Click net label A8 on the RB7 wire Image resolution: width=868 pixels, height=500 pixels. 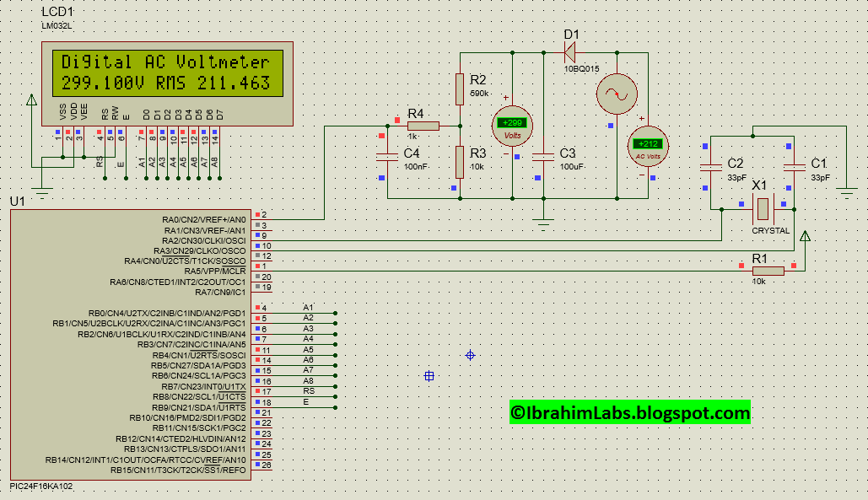click(309, 380)
